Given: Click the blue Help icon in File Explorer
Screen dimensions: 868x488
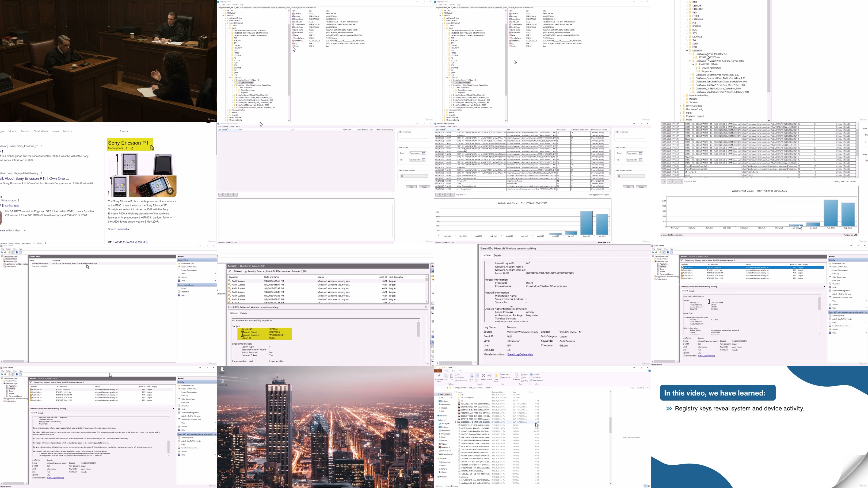Looking at the screenshot, I should (649, 371).
